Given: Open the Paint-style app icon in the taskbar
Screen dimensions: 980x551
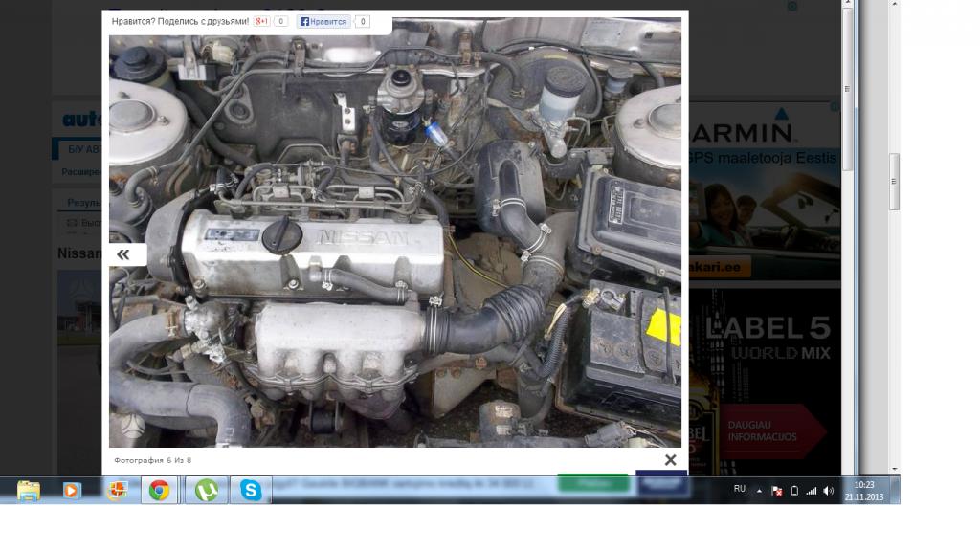Looking at the screenshot, I should (x=117, y=491).
